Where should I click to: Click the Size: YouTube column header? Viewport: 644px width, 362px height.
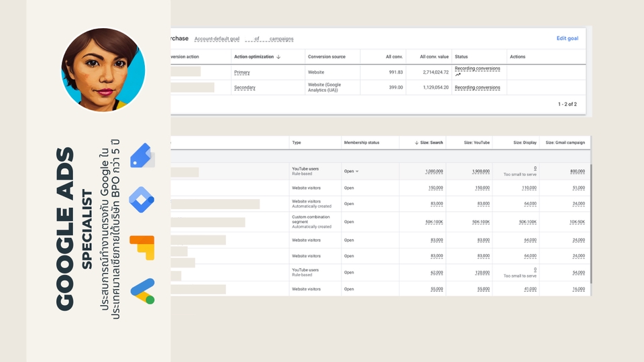coord(477,143)
